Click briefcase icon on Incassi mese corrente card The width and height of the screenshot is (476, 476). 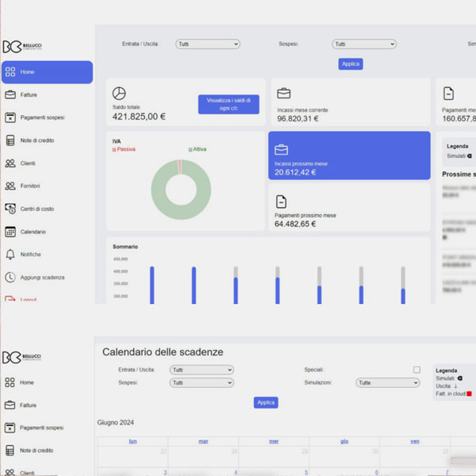coord(284,93)
